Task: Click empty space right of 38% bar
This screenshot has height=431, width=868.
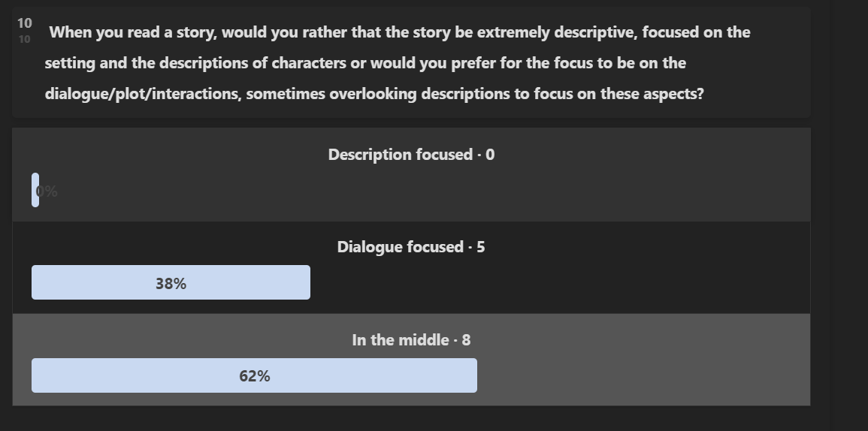Action: (556, 282)
